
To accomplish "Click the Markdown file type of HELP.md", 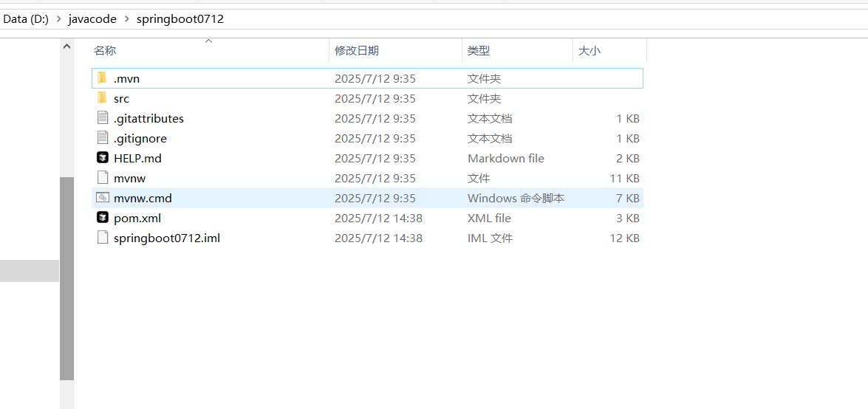I will tap(506, 158).
